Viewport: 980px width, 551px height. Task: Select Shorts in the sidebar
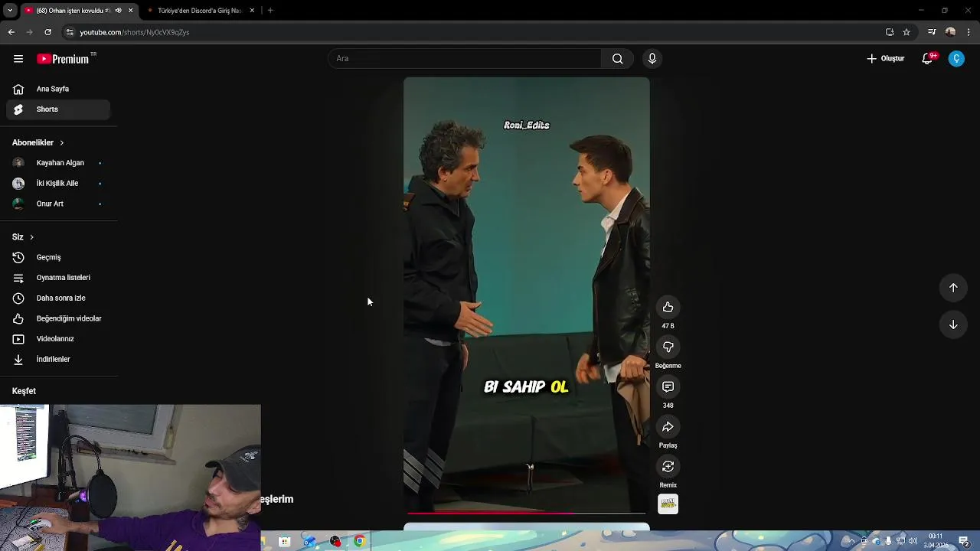click(58, 109)
